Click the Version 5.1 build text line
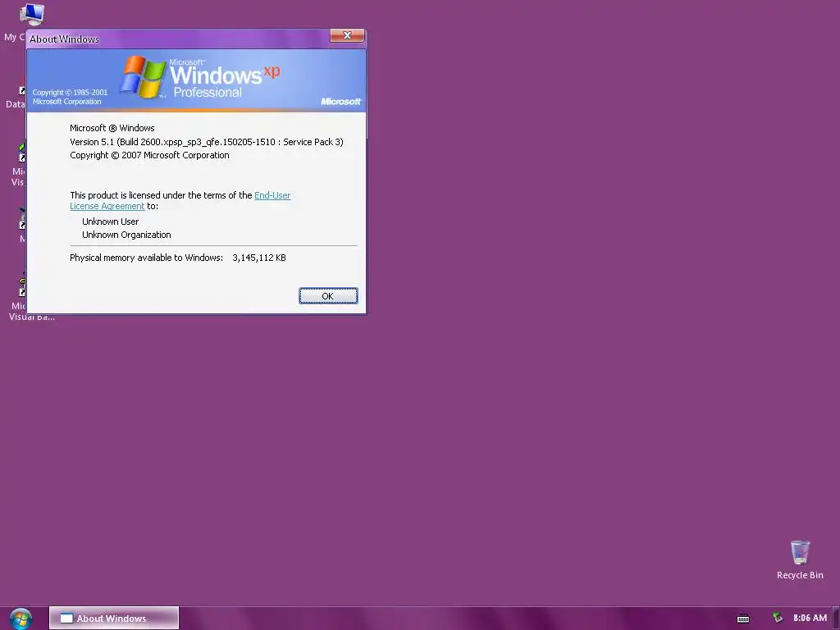The image size is (840, 630). 206,142
